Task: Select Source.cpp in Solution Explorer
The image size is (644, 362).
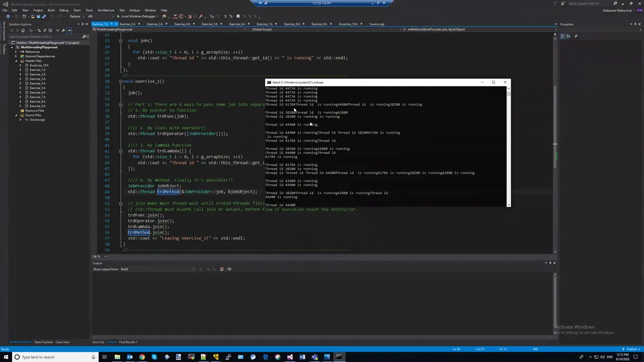Action: (37, 120)
